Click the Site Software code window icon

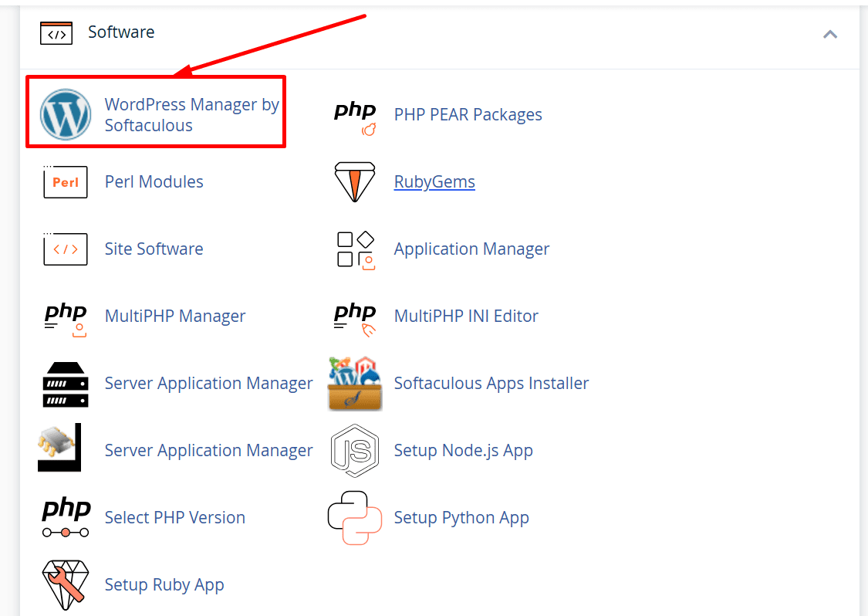[x=65, y=249]
